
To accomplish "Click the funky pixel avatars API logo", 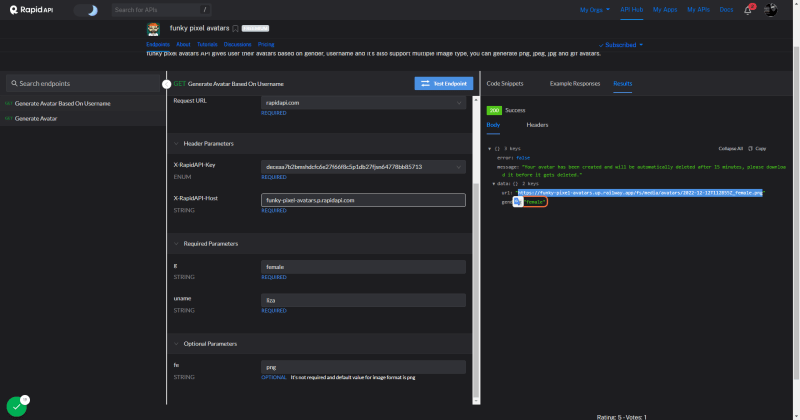I will pos(154,29).
